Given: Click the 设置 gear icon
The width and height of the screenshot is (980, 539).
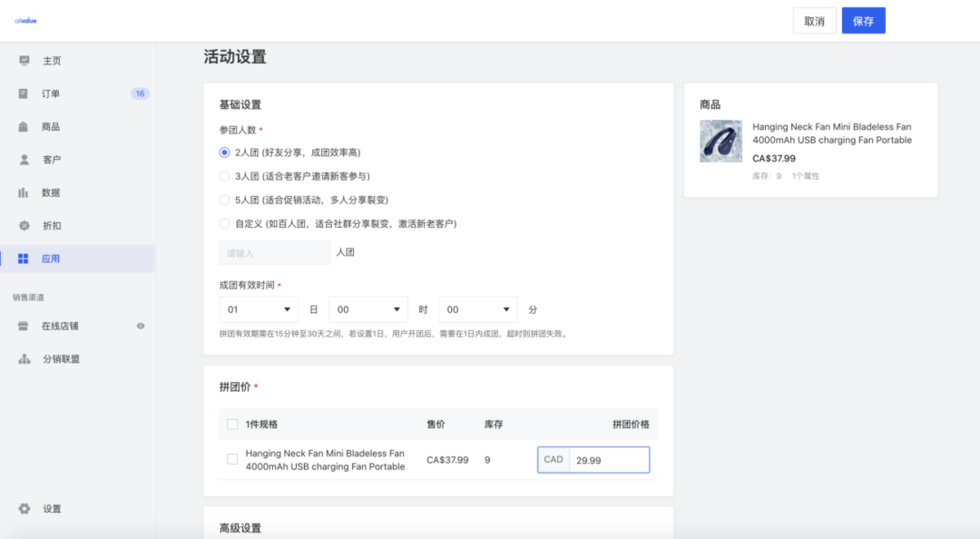Looking at the screenshot, I should tap(24, 509).
